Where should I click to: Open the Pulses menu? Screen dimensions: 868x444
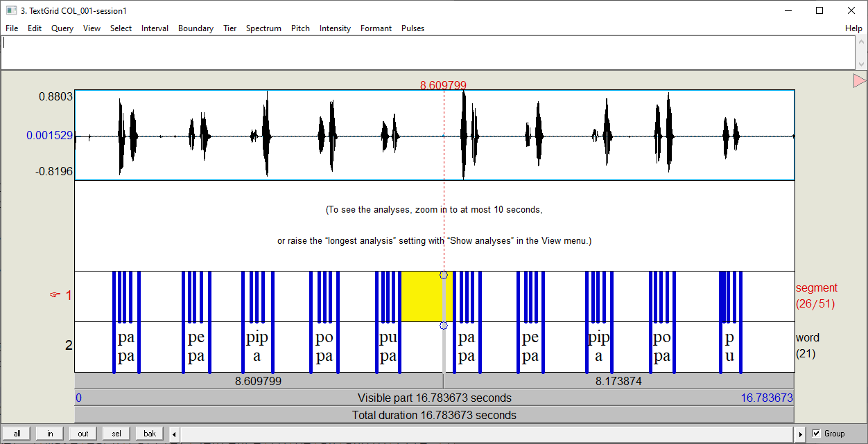click(x=413, y=28)
